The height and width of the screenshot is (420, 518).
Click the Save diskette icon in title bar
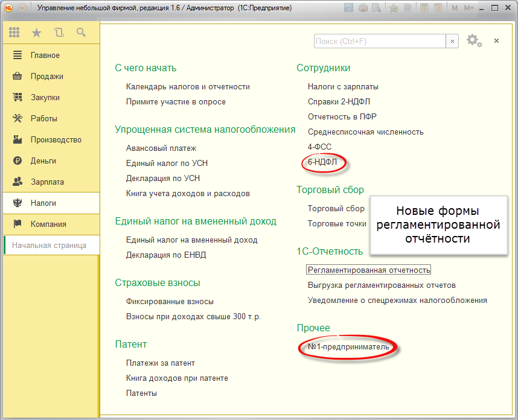click(x=348, y=8)
